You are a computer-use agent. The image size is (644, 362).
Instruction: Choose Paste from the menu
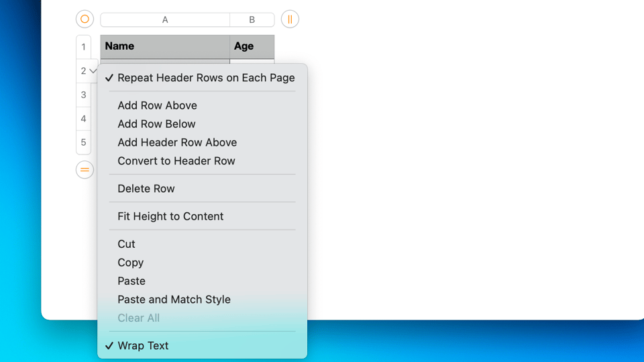pyautogui.click(x=131, y=281)
